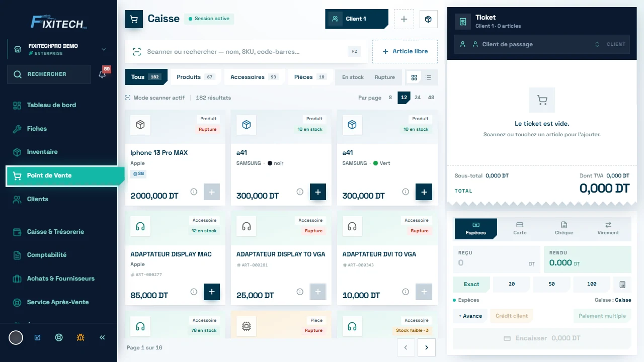The image size is (644, 362).
Task: Toggle the Rupture stock filter
Action: [384, 77]
